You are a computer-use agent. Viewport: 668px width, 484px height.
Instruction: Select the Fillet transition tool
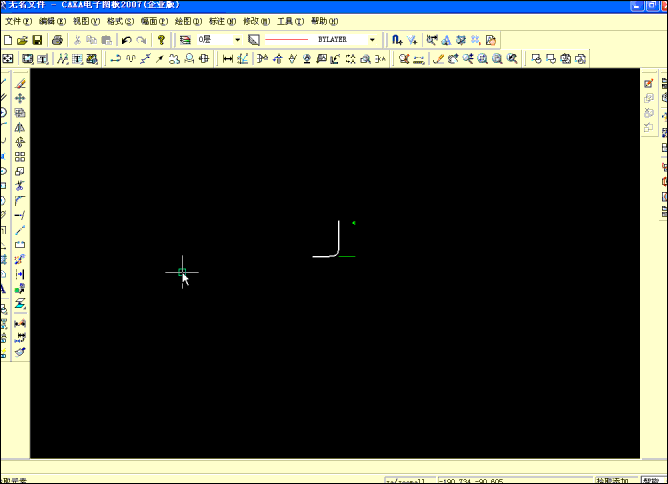pos(20,201)
